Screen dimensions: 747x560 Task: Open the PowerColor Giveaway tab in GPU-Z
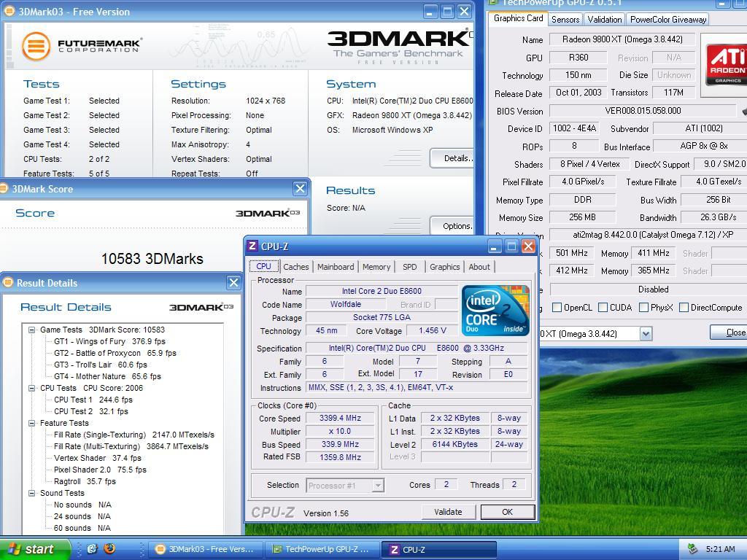[x=668, y=20]
